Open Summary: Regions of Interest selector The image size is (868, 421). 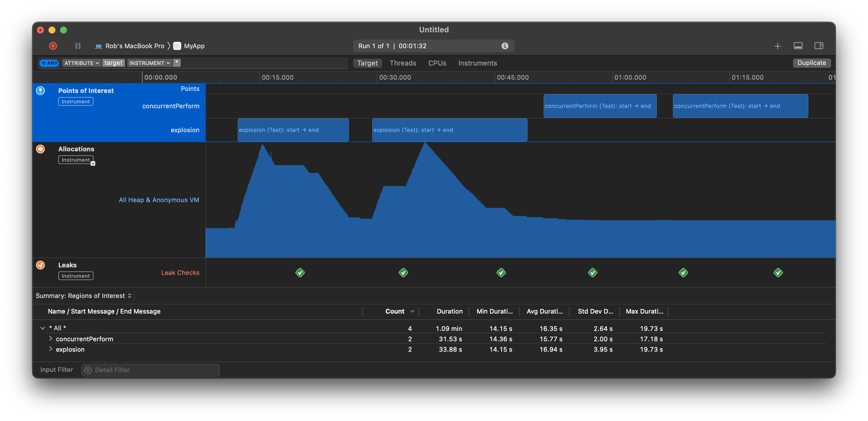(84, 296)
